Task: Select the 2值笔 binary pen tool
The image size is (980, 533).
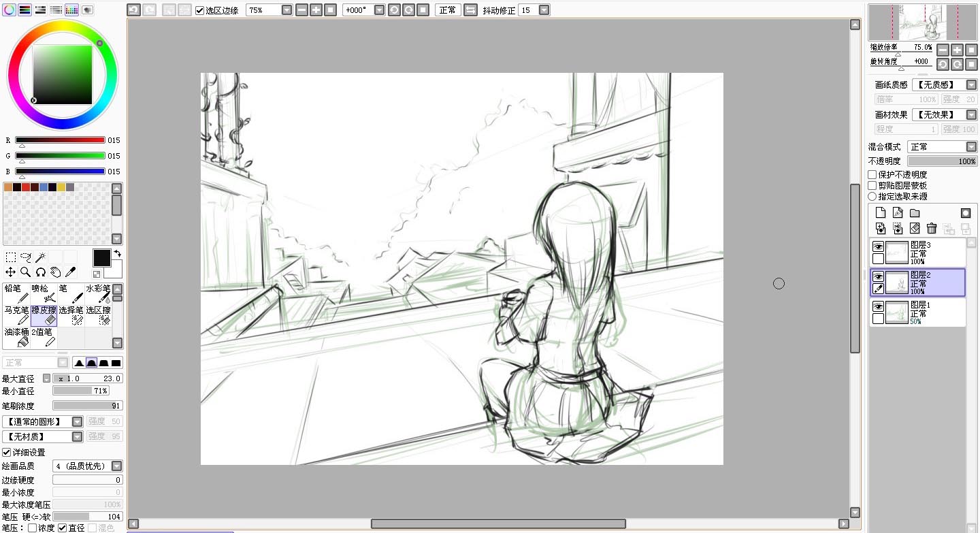Action: (44, 337)
